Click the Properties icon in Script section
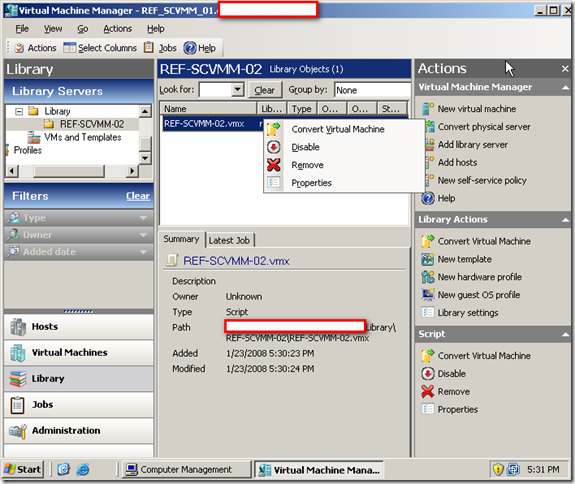This screenshot has width=575, height=484. click(x=428, y=409)
